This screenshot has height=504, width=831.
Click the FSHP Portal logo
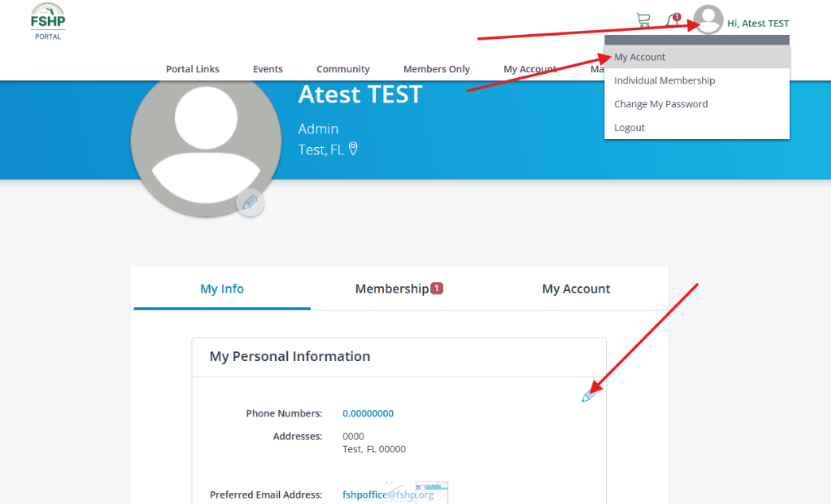pos(48,21)
